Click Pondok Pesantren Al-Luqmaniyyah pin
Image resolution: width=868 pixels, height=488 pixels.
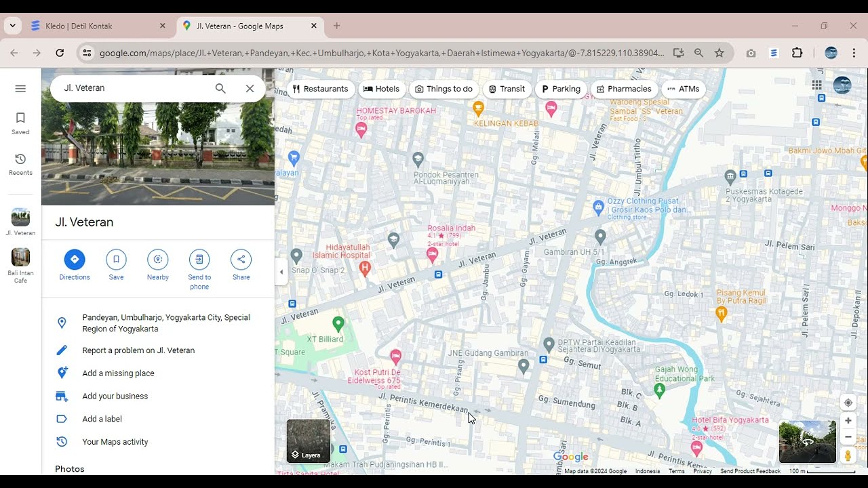418,159
